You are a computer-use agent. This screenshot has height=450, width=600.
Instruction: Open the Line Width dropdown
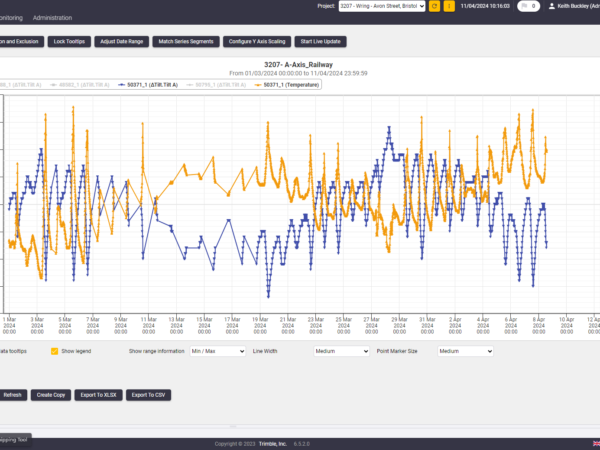coord(342,351)
